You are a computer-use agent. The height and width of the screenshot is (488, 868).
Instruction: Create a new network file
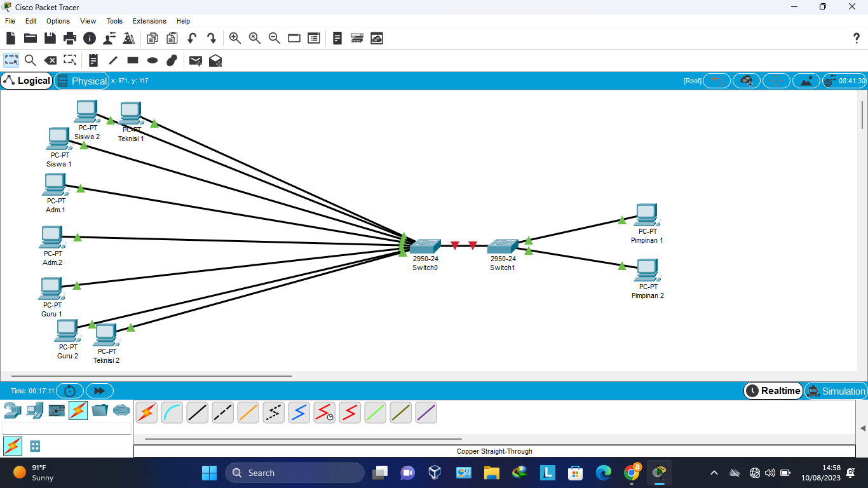[11, 38]
